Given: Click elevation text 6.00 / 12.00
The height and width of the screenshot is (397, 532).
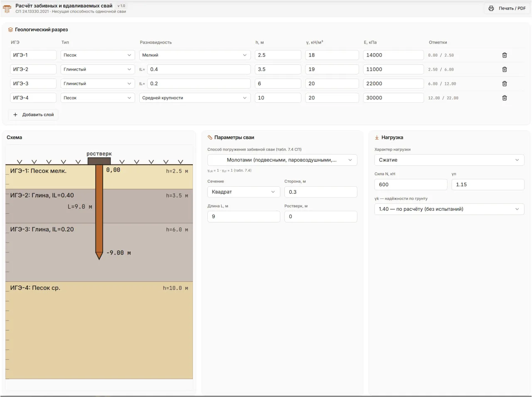Looking at the screenshot, I should point(442,84).
